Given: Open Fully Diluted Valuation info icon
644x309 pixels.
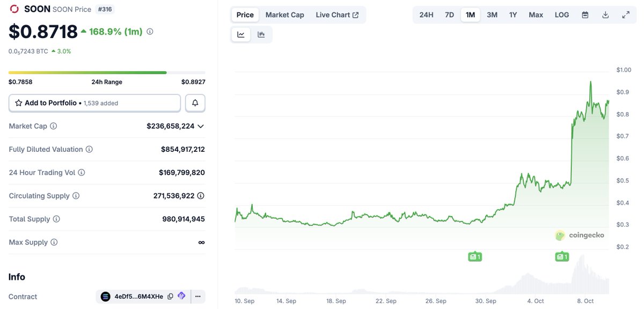Looking at the screenshot, I should [89, 149].
